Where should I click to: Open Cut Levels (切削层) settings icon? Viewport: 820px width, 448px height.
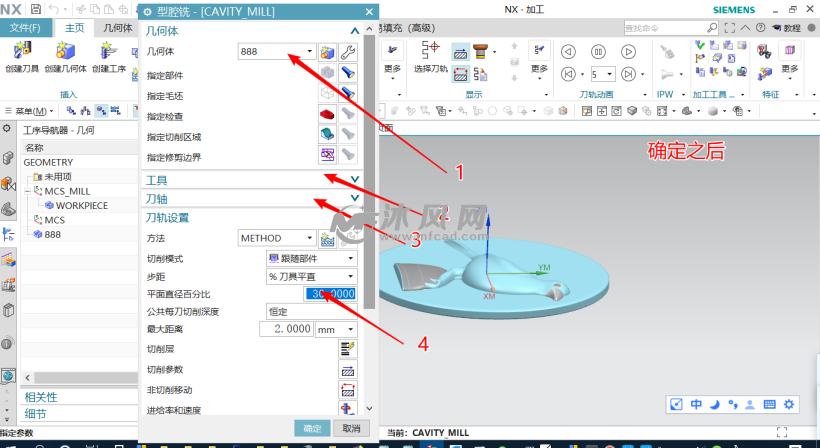coord(348,348)
